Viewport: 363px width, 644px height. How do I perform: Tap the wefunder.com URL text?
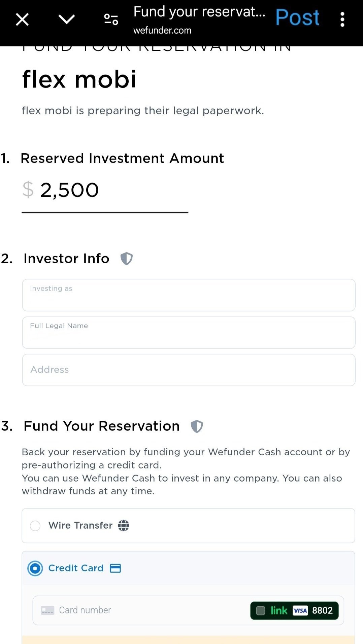(162, 31)
